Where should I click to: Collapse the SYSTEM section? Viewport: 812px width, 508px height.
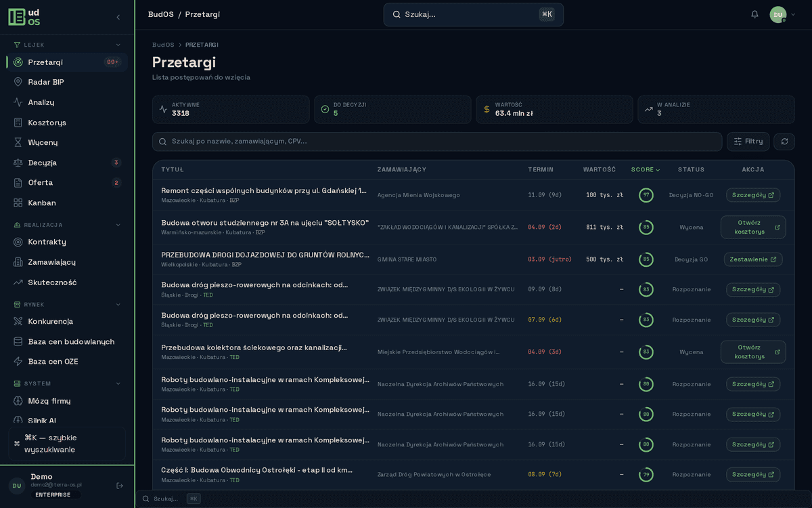point(118,383)
